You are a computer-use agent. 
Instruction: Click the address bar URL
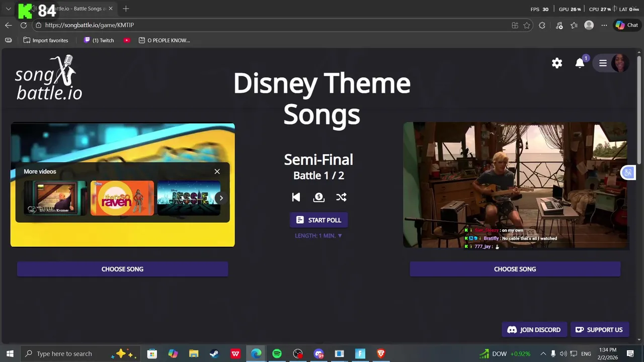point(90,25)
